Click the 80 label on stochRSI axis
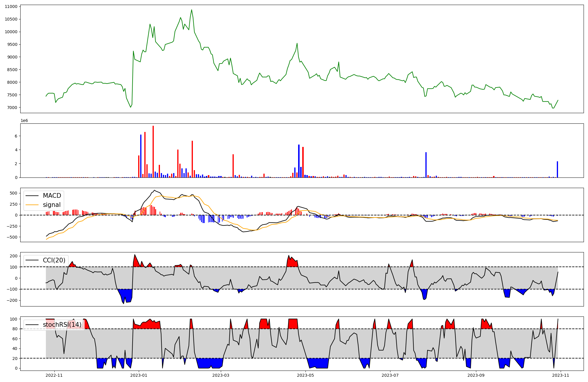588x382 pixels. click(x=14, y=329)
